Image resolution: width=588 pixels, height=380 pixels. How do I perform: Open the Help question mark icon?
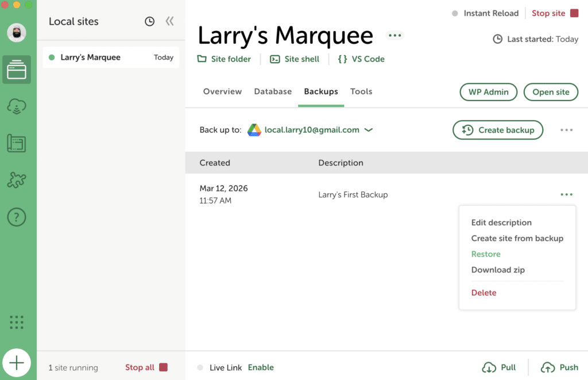tap(17, 217)
